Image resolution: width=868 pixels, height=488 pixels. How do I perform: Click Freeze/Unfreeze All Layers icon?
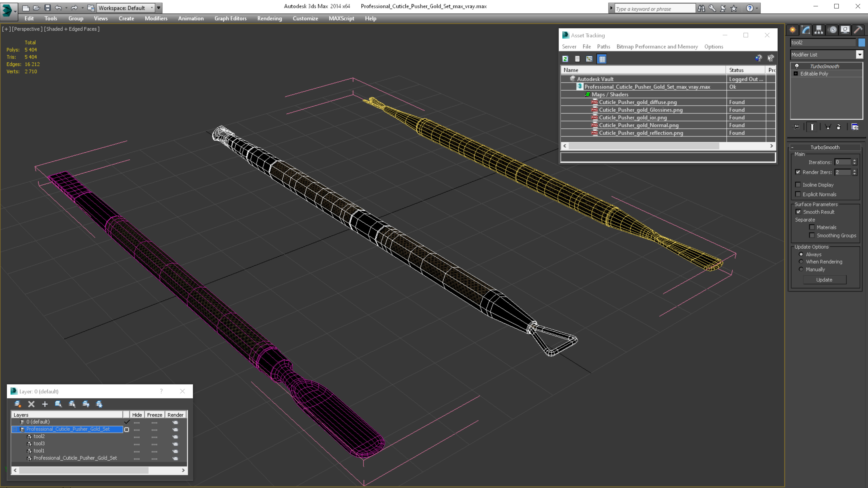click(99, 404)
